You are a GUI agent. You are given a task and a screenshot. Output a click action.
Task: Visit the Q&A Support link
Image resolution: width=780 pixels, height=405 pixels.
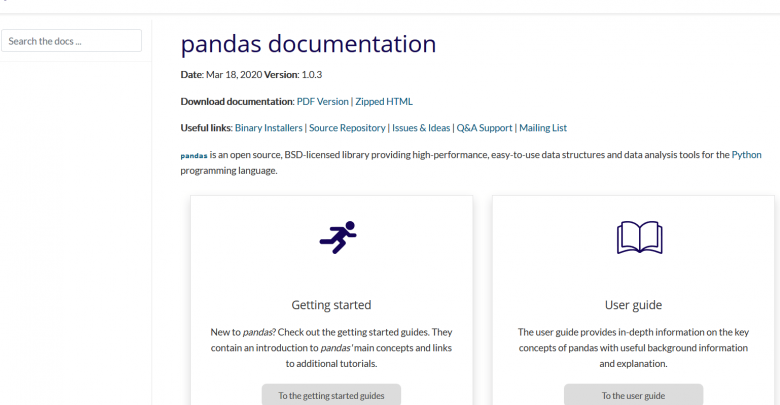click(484, 128)
